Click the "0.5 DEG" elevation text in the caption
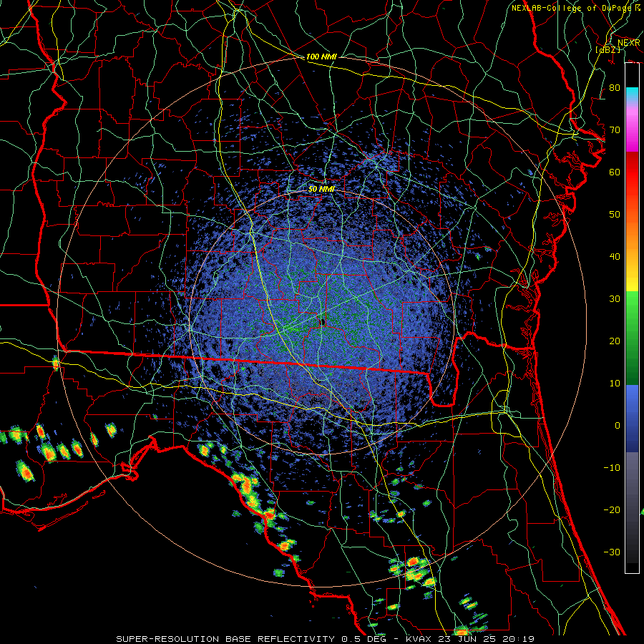The height and width of the screenshot is (644, 644). pyautogui.click(x=364, y=639)
